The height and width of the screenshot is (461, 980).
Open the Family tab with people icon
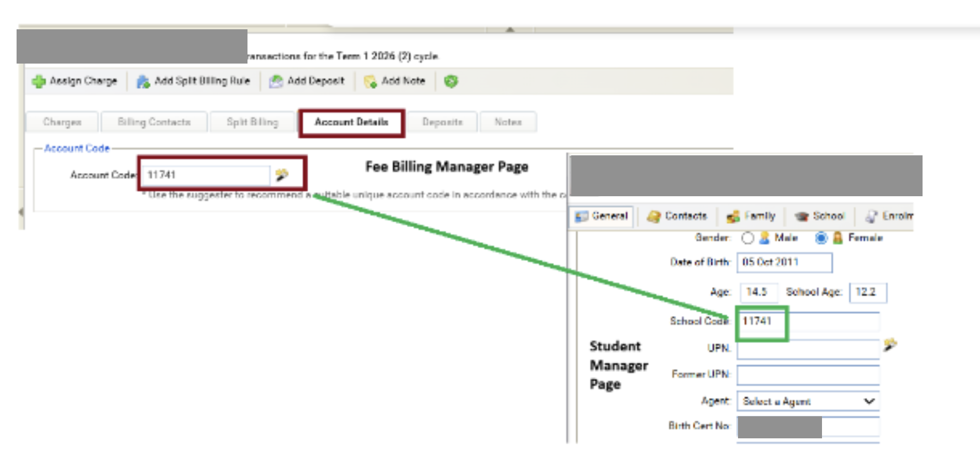(x=751, y=216)
